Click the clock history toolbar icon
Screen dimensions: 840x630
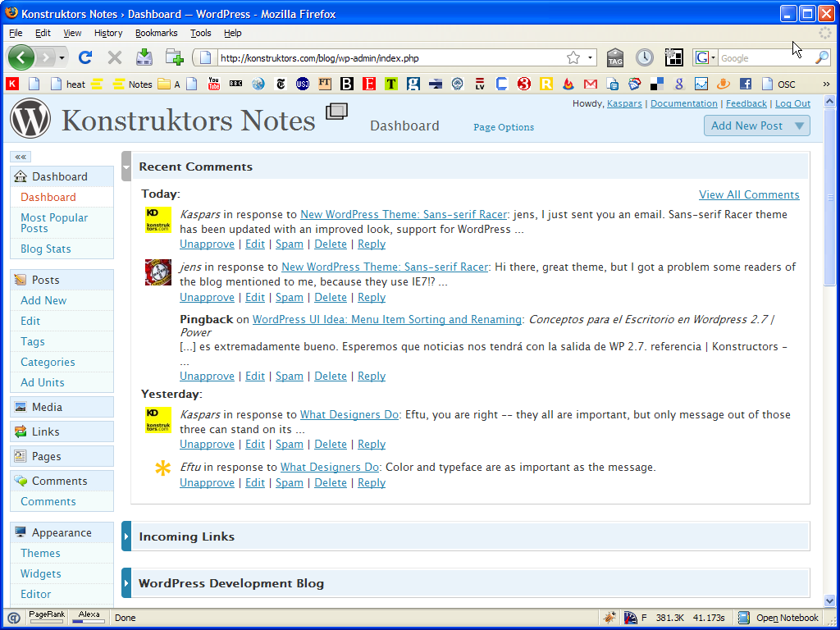pyautogui.click(x=645, y=57)
